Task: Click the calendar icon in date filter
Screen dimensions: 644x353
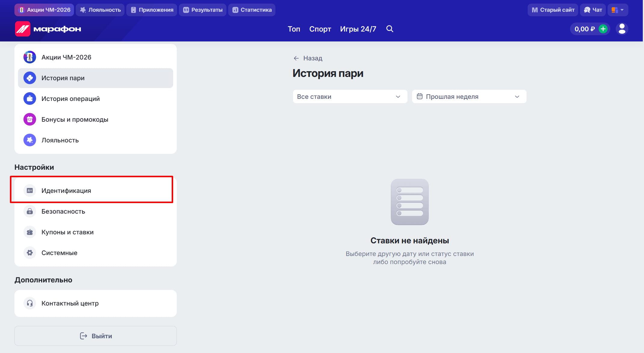Action: coord(419,96)
